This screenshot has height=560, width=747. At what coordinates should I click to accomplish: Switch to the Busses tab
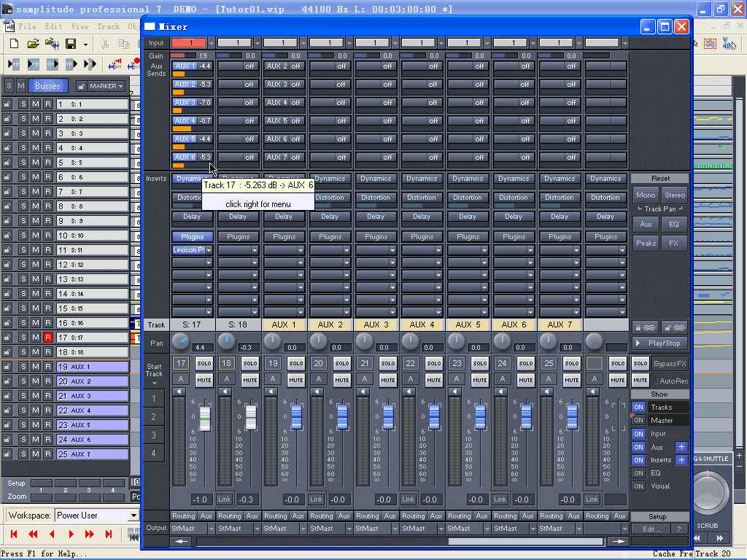[47, 85]
